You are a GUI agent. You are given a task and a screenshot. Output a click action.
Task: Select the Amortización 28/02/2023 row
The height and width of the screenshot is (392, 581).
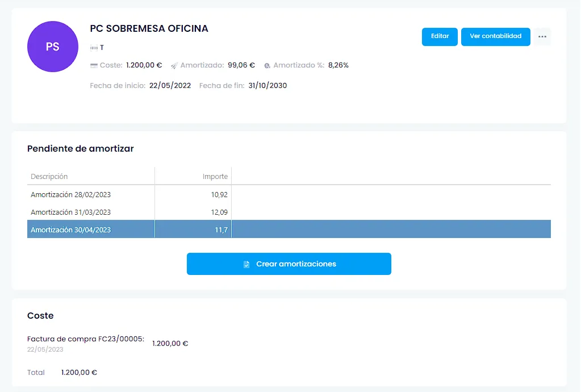tap(289, 194)
